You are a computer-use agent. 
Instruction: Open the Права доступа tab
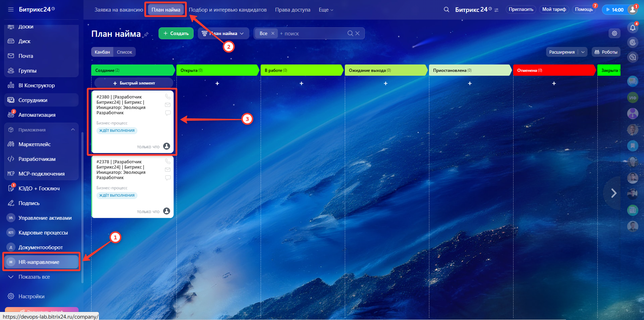[x=293, y=10]
